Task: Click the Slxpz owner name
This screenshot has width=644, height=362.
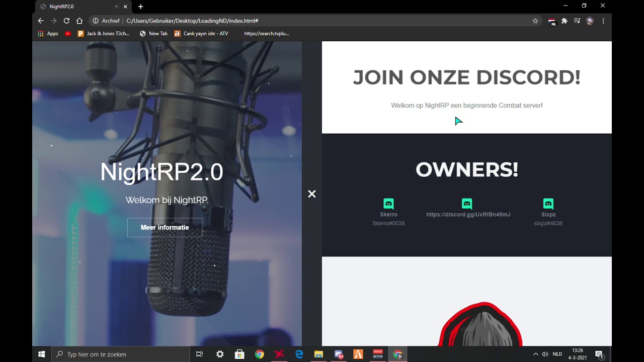Action: (x=548, y=215)
